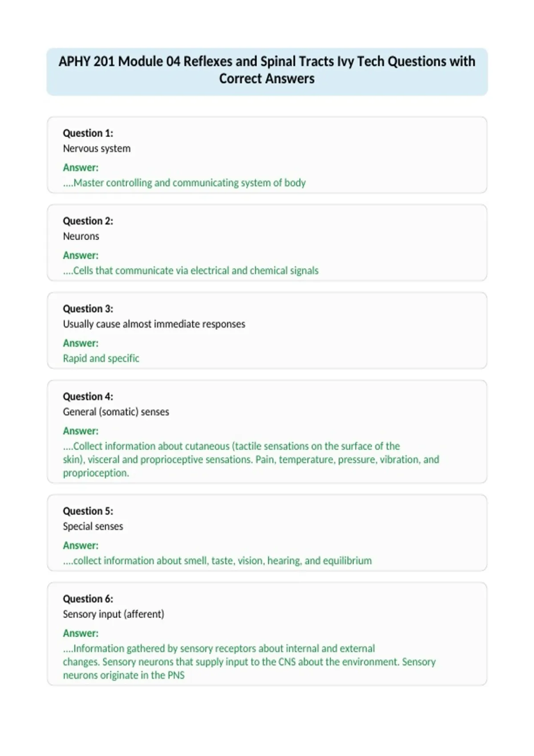The image size is (534, 756).
Task: Select the Question 1 heading
Action: tap(88, 133)
